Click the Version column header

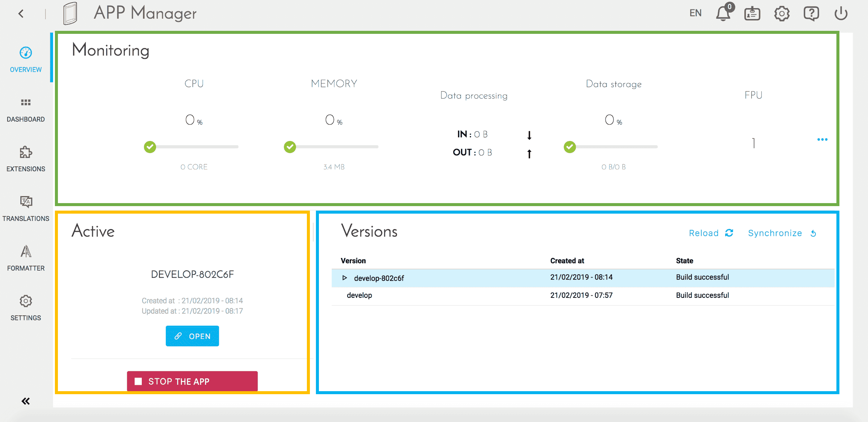point(353,261)
